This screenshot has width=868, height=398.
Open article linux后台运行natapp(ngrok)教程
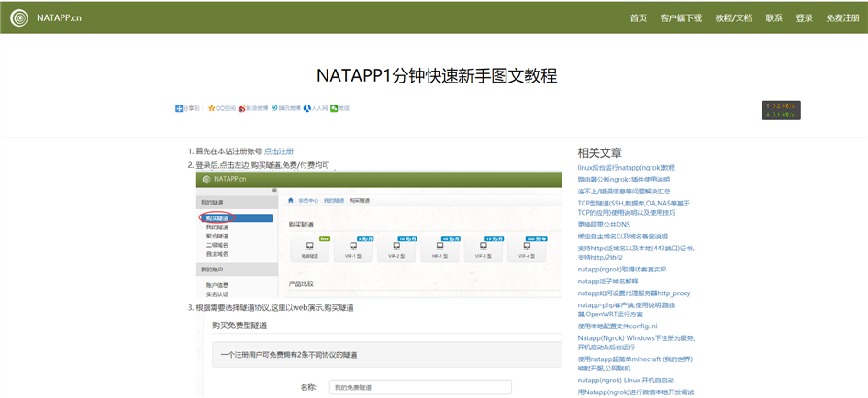click(626, 167)
